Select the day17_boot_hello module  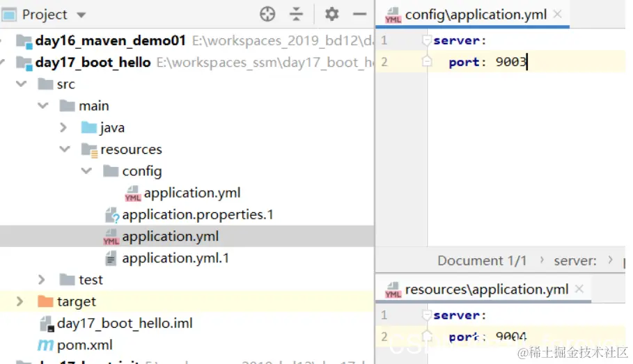tap(93, 63)
